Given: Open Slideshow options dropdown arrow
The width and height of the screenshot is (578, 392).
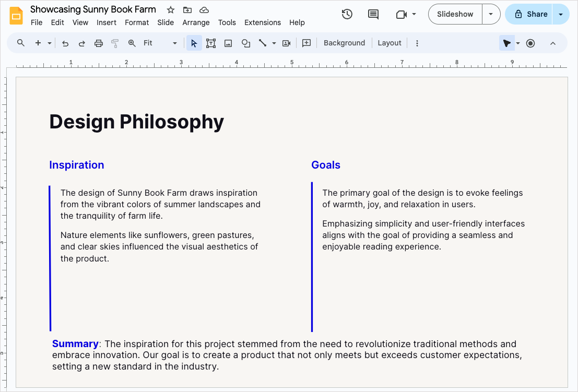Looking at the screenshot, I should pyautogui.click(x=491, y=14).
